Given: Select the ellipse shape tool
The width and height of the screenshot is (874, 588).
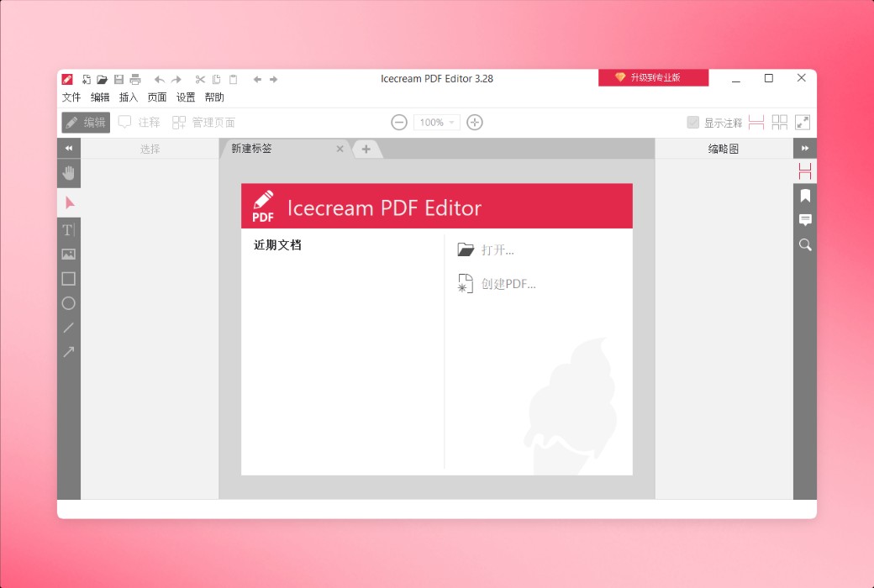Looking at the screenshot, I should pyautogui.click(x=68, y=303).
